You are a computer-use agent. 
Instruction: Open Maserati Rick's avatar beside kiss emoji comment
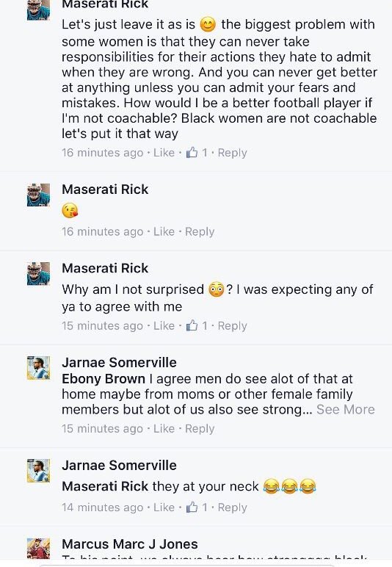click(x=38, y=195)
